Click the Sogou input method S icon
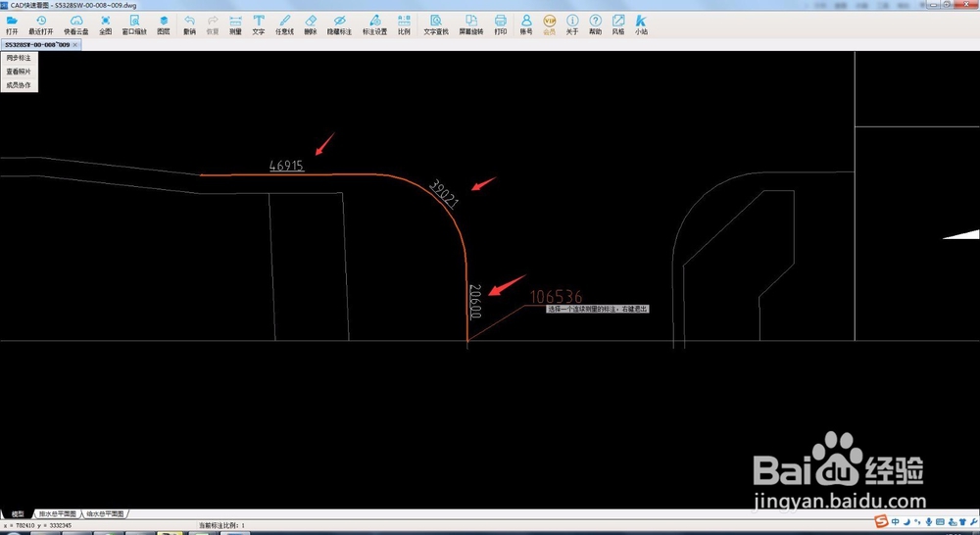The width and height of the screenshot is (980, 535). click(x=881, y=522)
